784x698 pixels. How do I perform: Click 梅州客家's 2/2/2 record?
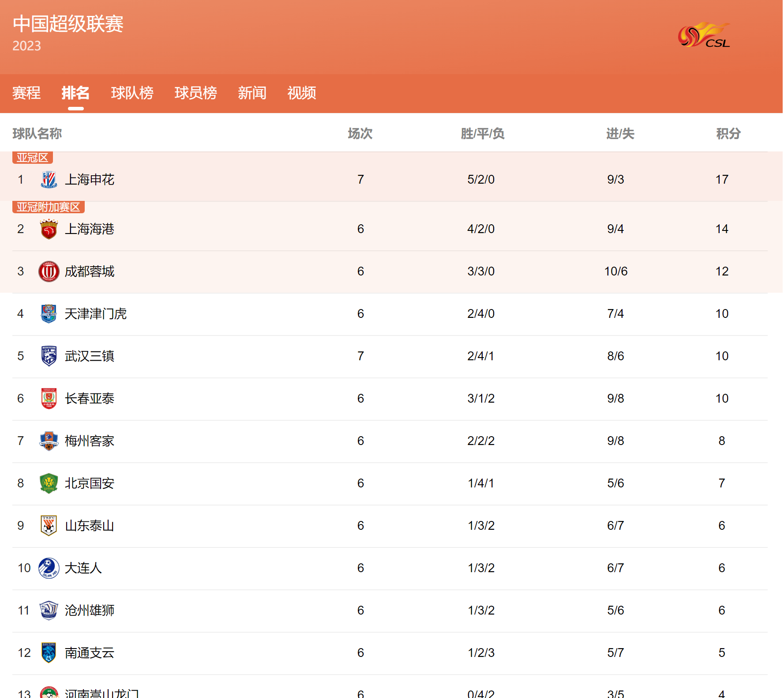coord(481,441)
